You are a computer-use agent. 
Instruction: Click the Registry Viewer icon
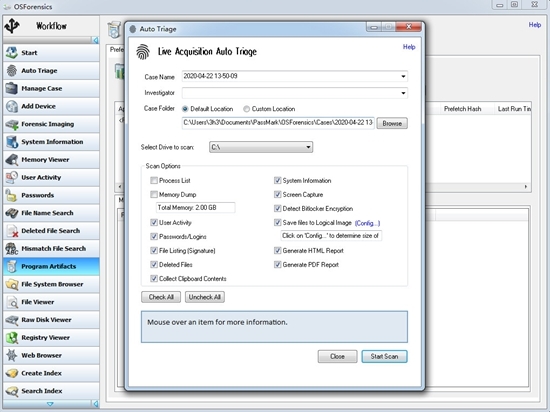(12, 338)
